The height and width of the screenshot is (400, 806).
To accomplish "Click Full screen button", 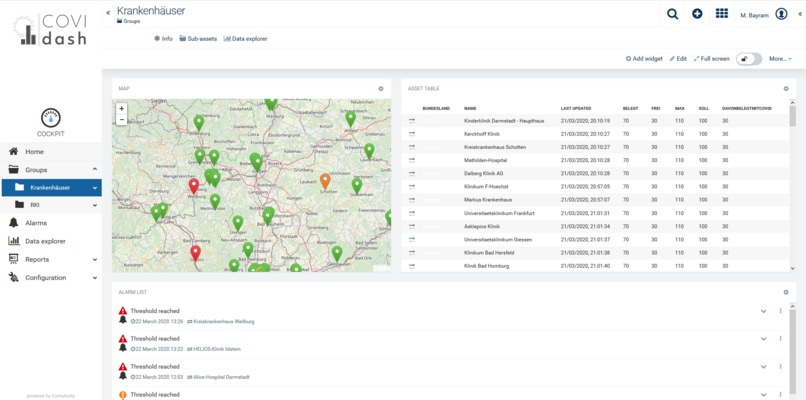I will coord(711,59).
